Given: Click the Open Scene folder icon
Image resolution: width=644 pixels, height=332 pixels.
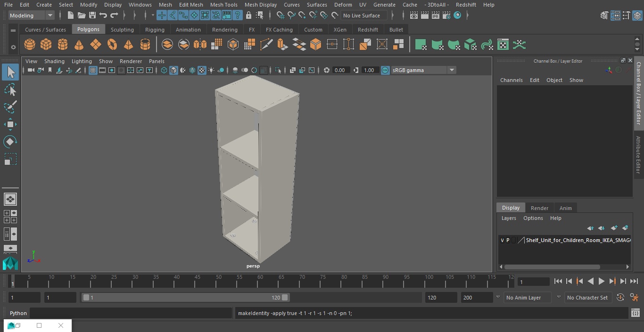Looking at the screenshot, I should click(x=82, y=16).
